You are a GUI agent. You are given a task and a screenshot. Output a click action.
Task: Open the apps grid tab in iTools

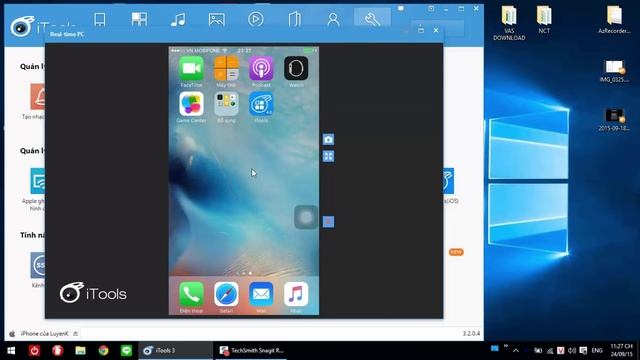pyautogui.click(x=139, y=19)
